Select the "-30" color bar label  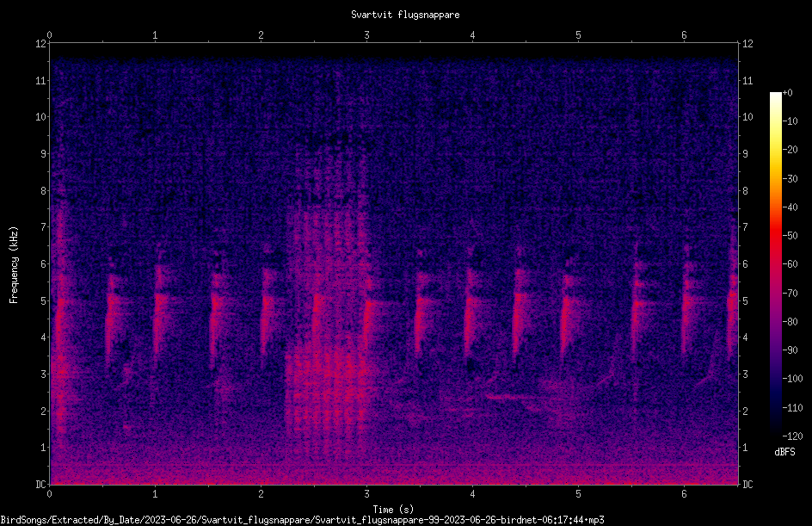point(790,179)
